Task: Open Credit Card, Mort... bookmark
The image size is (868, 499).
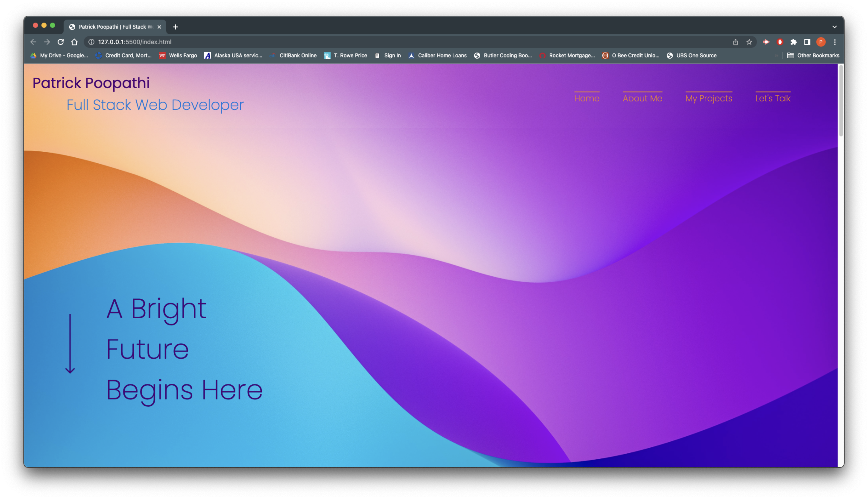Action: coord(124,56)
